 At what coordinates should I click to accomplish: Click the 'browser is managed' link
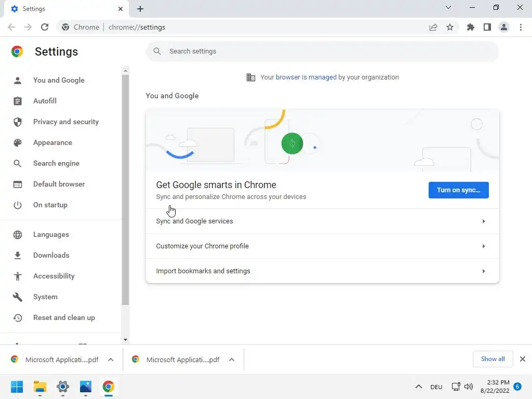306,77
